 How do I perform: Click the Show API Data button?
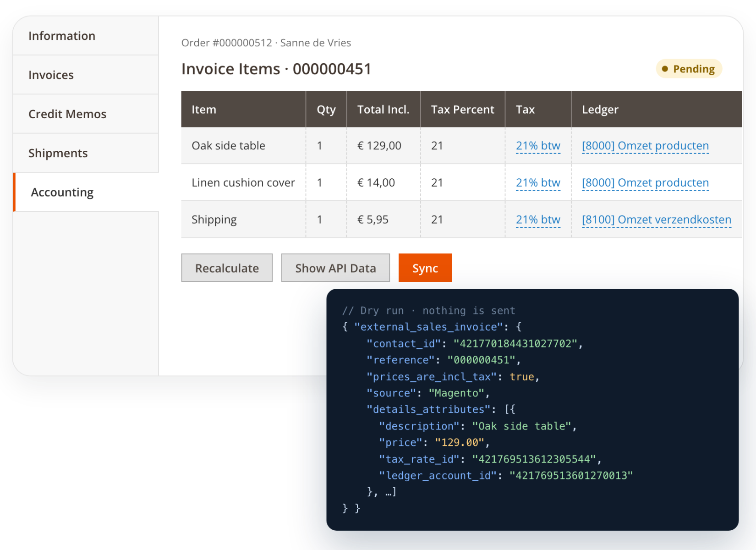(x=335, y=268)
